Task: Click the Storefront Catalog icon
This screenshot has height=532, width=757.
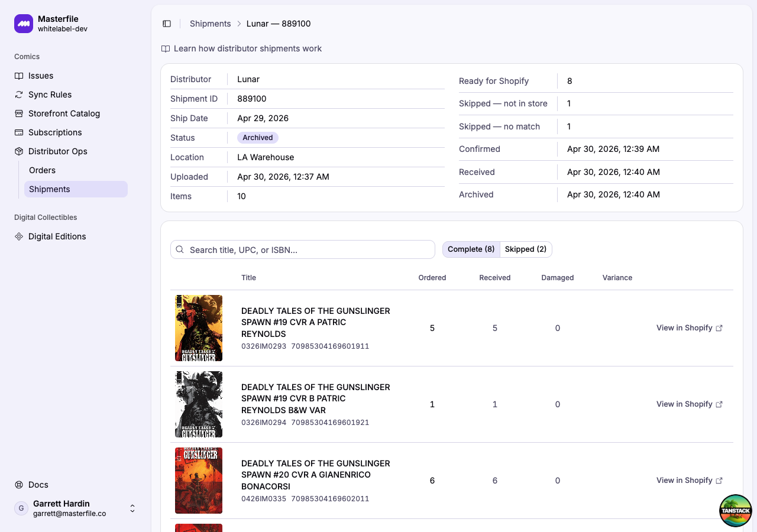Action: (x=19, y=113)
